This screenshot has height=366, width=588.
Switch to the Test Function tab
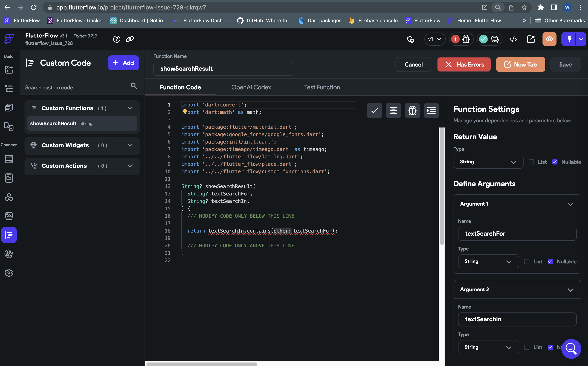[x=322, y=87]
